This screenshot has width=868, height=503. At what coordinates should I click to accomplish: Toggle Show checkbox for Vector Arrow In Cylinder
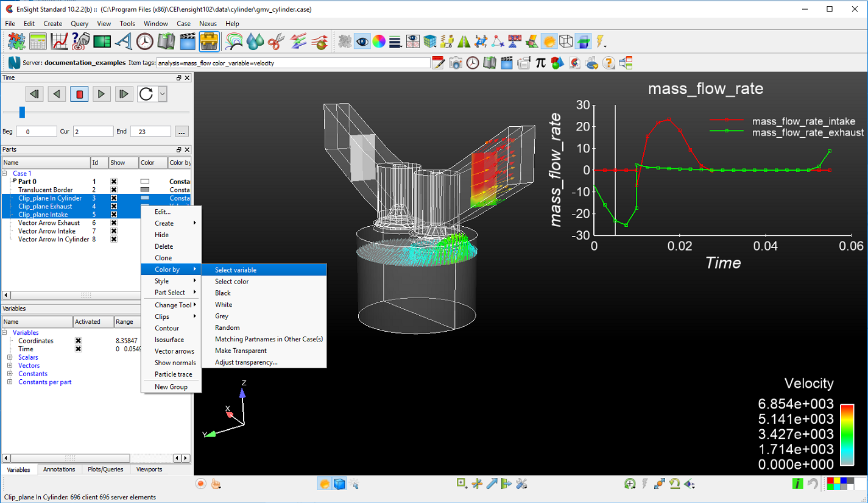click(114, 240)
